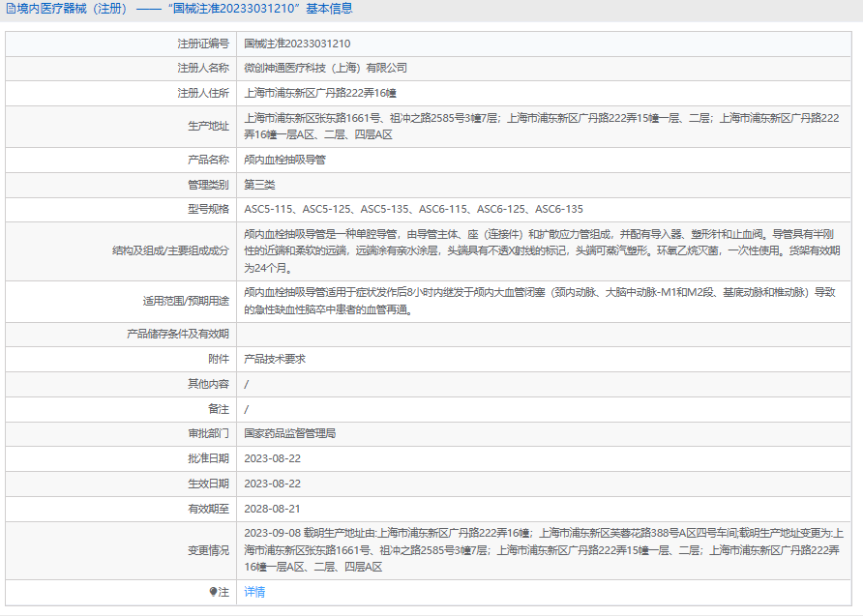Select intended use text starting 颅内血栓抽吸导管适用于症状
Viewport: 863px width, 616px height.
(540, 301)
